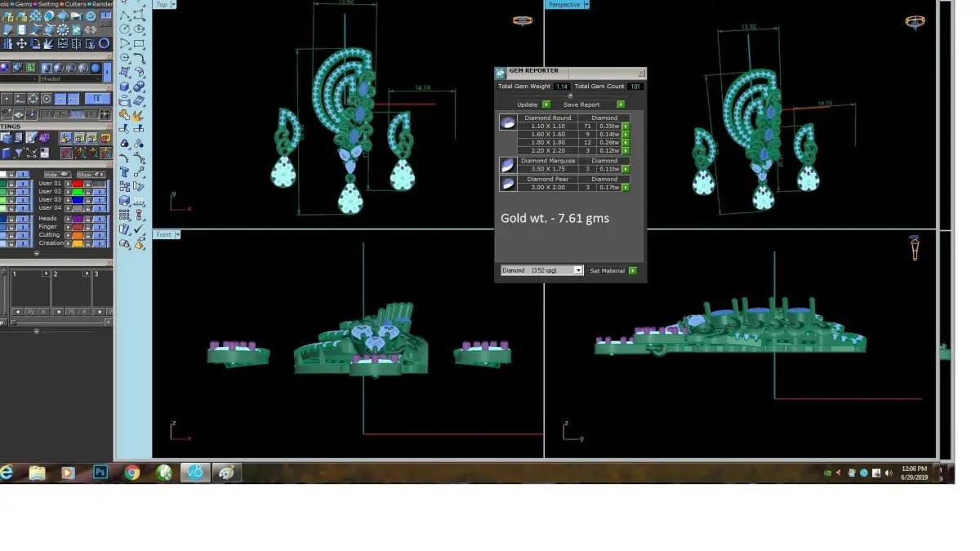Image resolution: width=980 pixels, height=551 pixels.
Task: Toggle lock on User 02 layer
Action: point(88,192)
